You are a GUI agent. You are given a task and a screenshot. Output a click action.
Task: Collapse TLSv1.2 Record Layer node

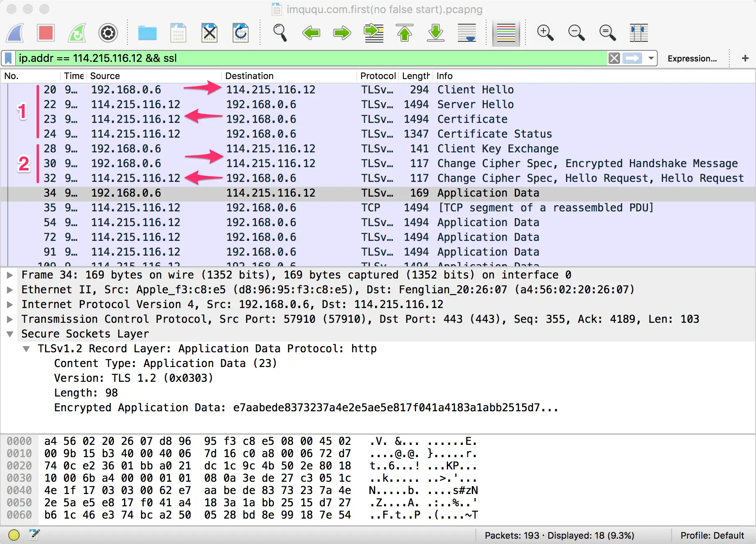(x=26, y=349)
